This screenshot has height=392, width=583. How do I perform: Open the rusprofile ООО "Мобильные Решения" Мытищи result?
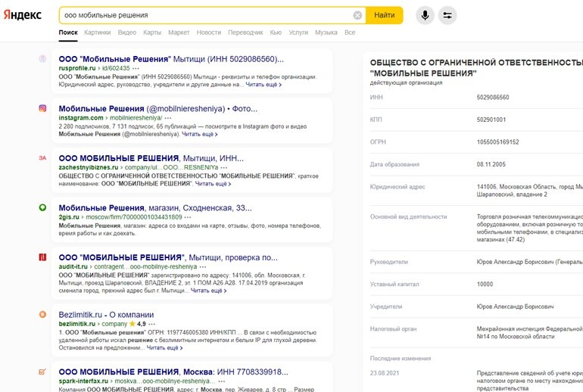170,58
